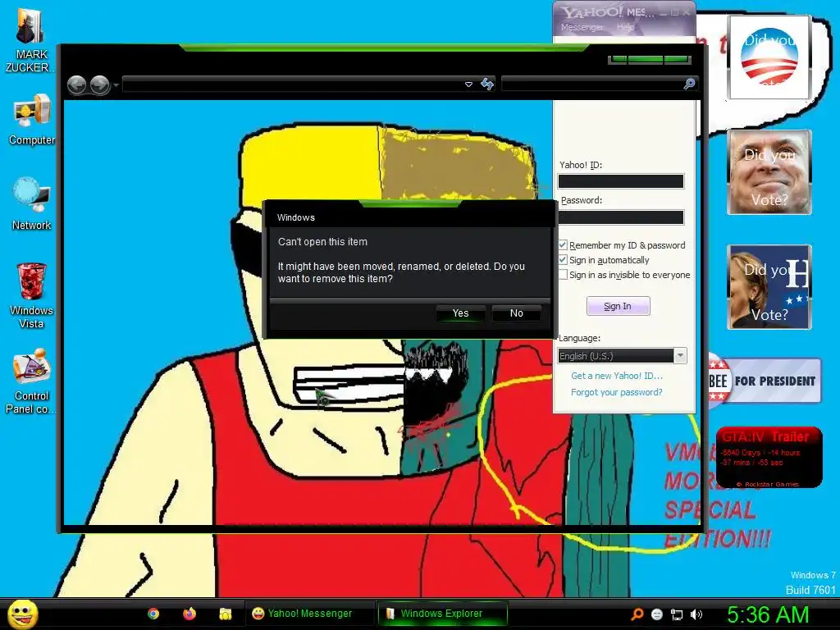Click the McCain Did you Vote gadget
Image resolution: width=840 pixels, height=630 pixels.
coord(769,172)
